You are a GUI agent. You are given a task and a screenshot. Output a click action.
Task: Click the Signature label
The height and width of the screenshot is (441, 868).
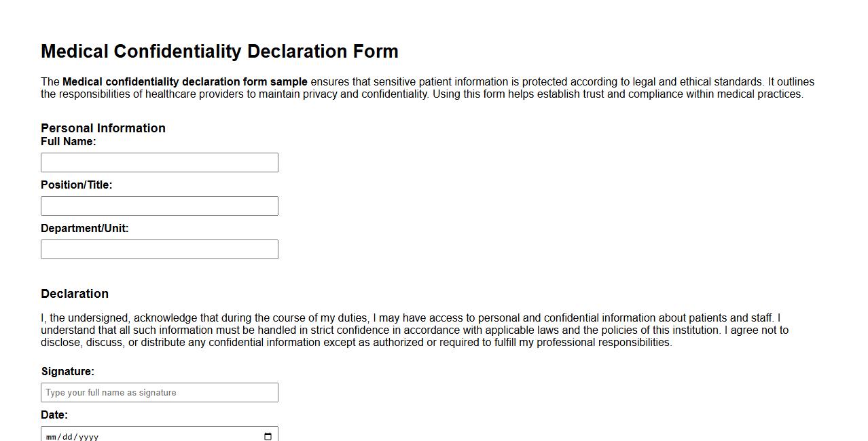tap(67, 371)
